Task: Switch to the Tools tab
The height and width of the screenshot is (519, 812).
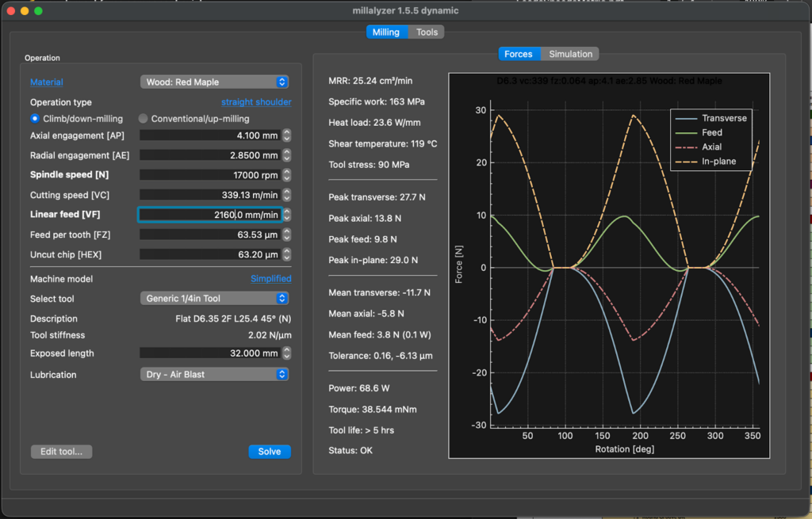Action: point(427,32)
